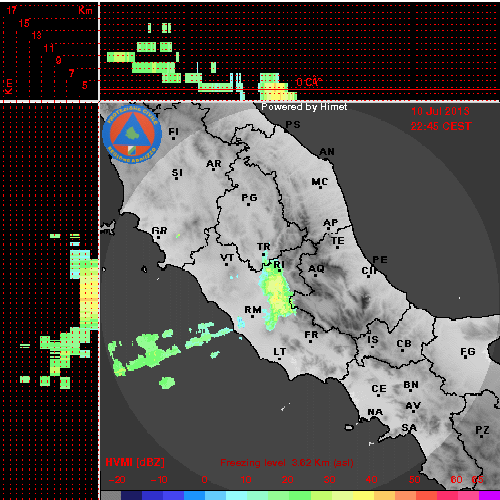Click the FI city marker on the map
This screenshot has height=500, width=500.
tap(173, 138)
